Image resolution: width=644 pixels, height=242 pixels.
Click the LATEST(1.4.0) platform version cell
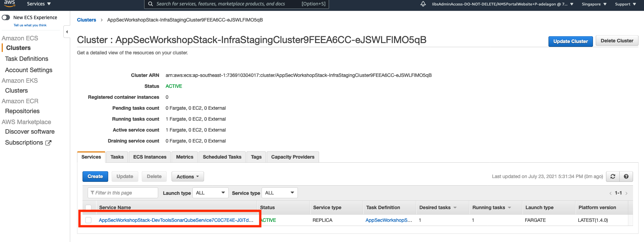pos(593,220)
